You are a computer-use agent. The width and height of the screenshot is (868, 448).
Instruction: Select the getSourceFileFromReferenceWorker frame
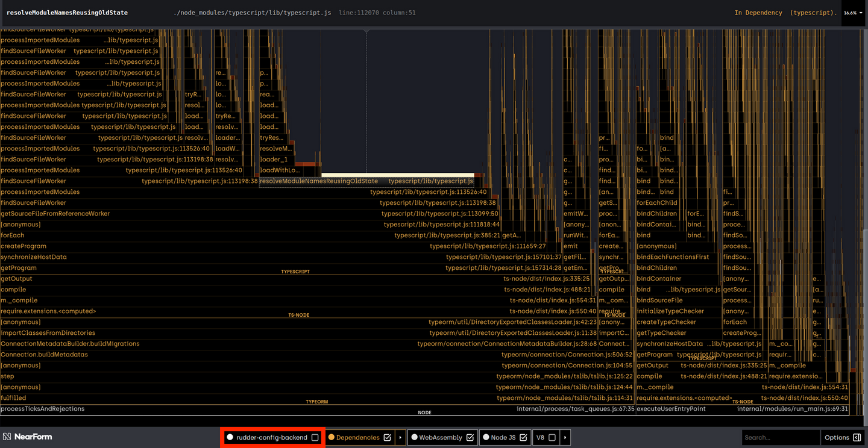tap(250, 214)
